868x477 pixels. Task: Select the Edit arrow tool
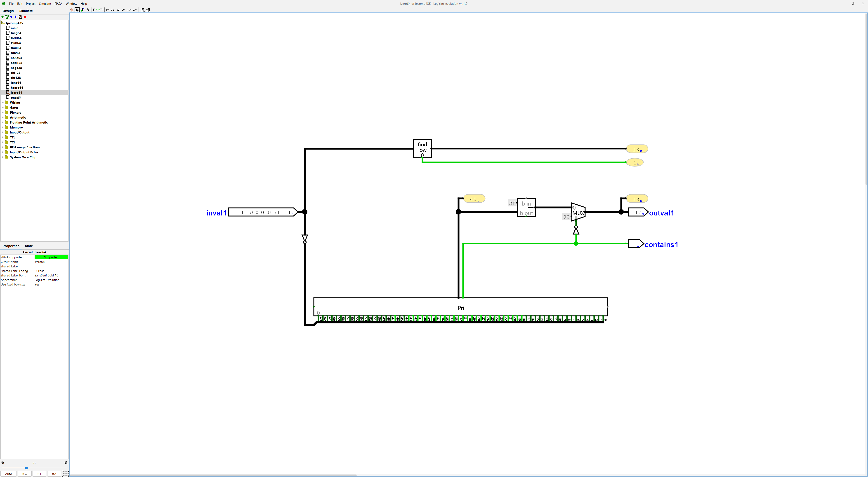(77, 10)
